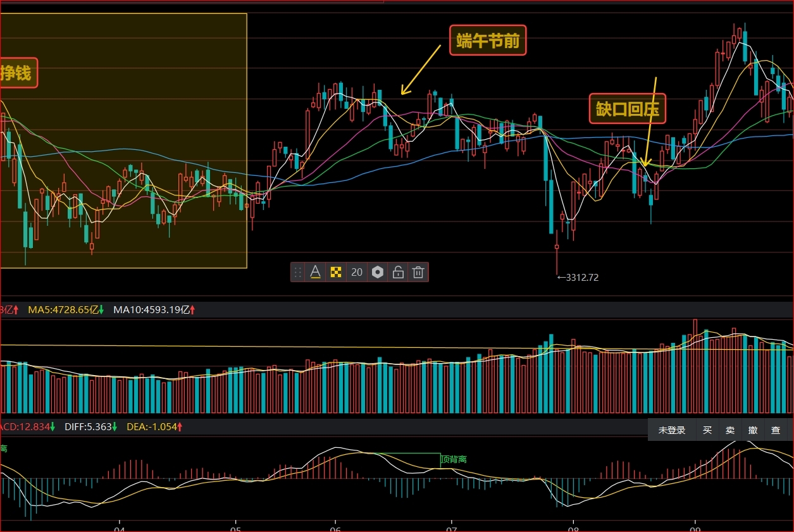
Task: Click the DIFF:5.363 MACD value
Action: [91, 427]
